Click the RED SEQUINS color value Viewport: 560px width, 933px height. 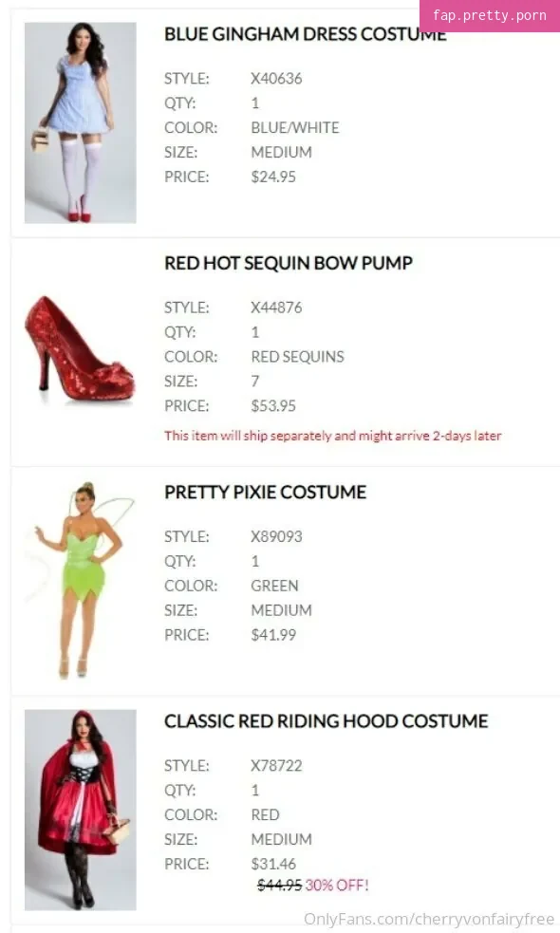tap(297, 357)
